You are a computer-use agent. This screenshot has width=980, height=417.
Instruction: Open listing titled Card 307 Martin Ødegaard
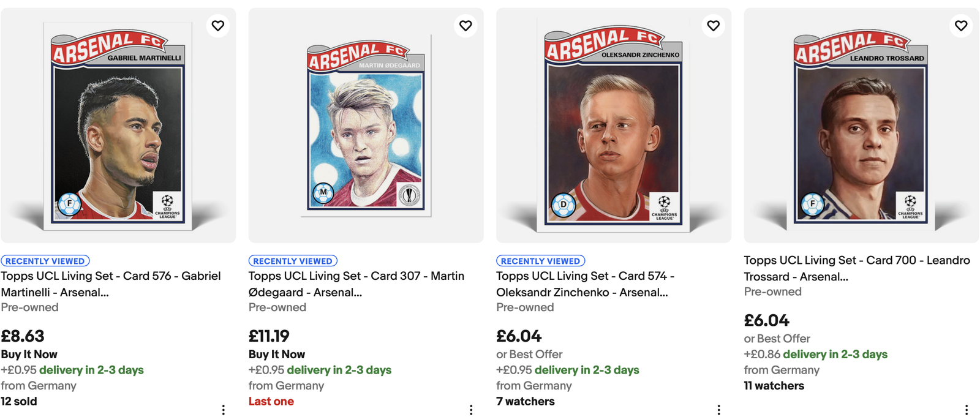click(356, 284)
